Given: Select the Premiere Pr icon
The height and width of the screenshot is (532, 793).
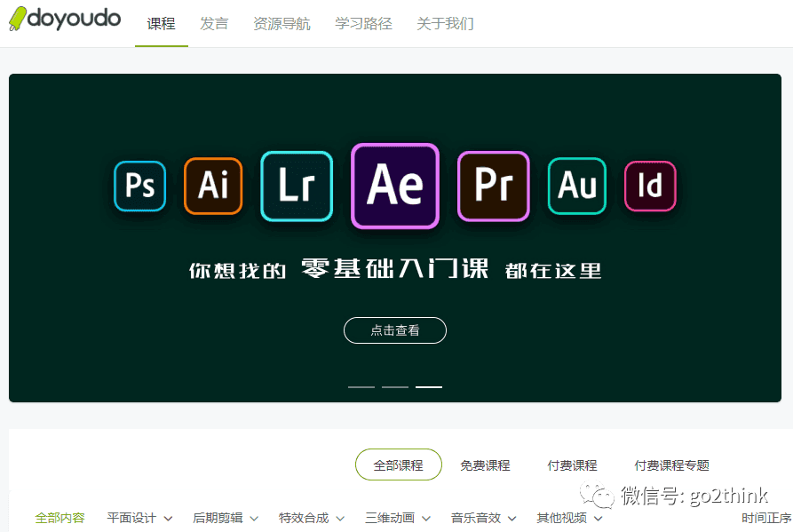Looking at the screenshot, I should coord(494,187).
